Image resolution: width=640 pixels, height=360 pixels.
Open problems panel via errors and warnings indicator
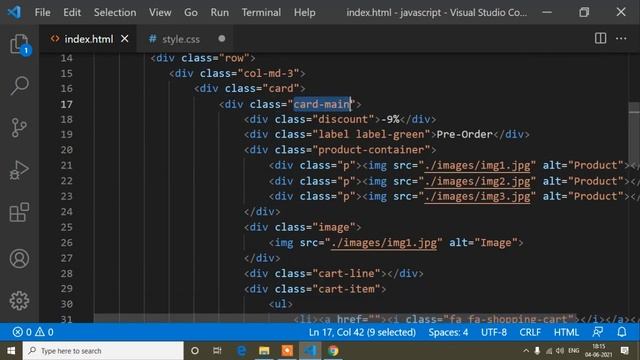tap(33, 332)
